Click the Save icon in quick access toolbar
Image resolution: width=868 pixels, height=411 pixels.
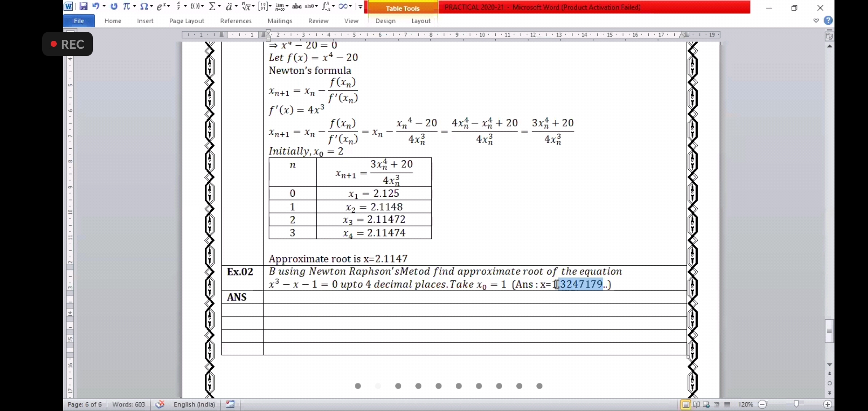[83, 6]
